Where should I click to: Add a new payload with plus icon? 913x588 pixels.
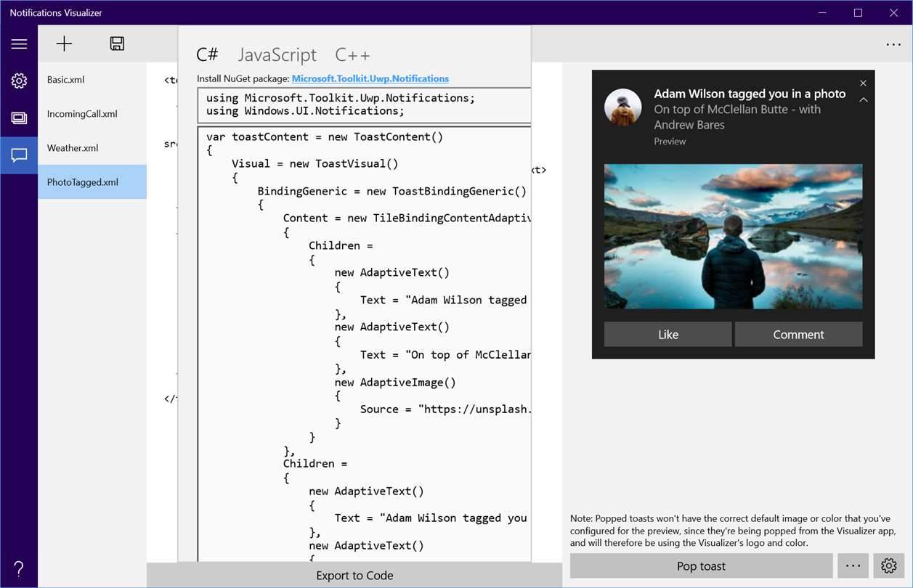(x=64, y=44)
